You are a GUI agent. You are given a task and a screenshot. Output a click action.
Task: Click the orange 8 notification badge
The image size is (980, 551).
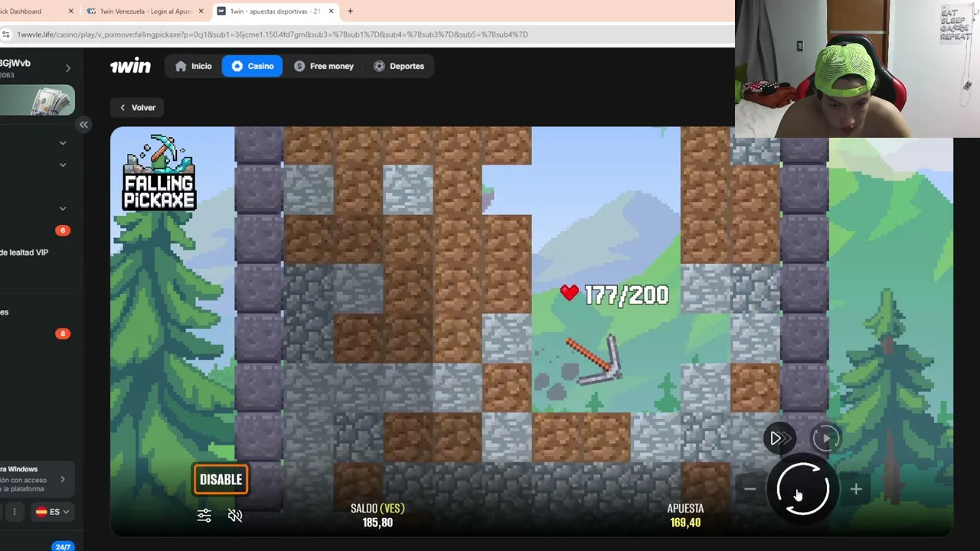63,334
